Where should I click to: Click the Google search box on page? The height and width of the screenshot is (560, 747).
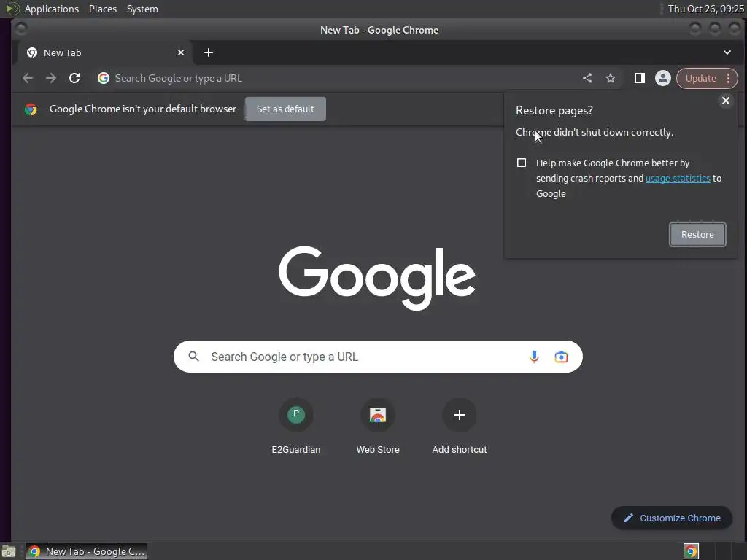pos(378,357)
